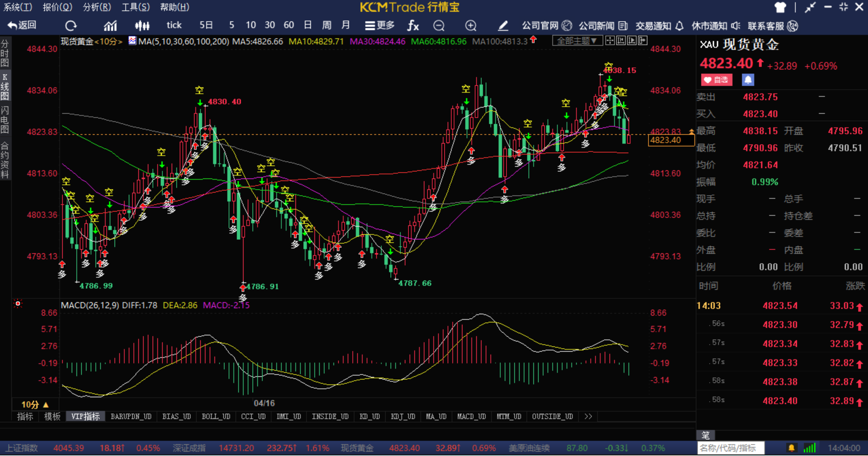Expand the 更多 more periods menu
This screenshot has height=456, width=868.
click(380, 26)
